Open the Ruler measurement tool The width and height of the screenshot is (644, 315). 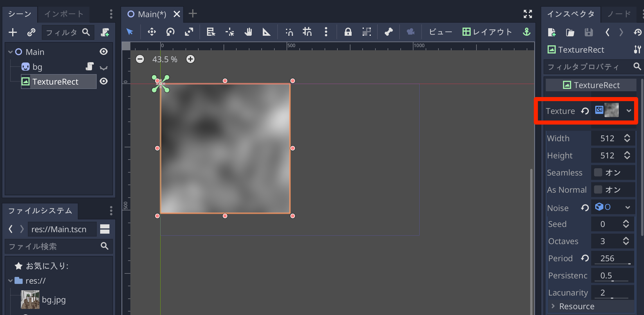pyautogui.click(x=267, y=32)
